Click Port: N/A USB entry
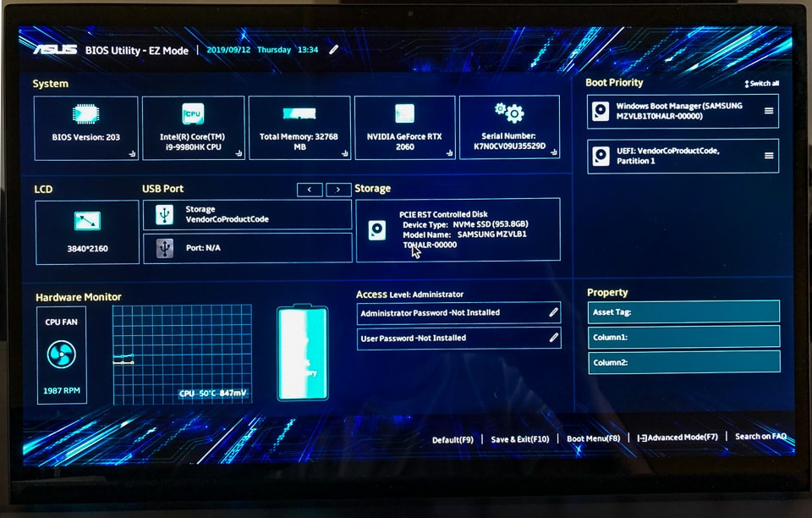This screenshot has height=518, width=812. coord(248,249)
